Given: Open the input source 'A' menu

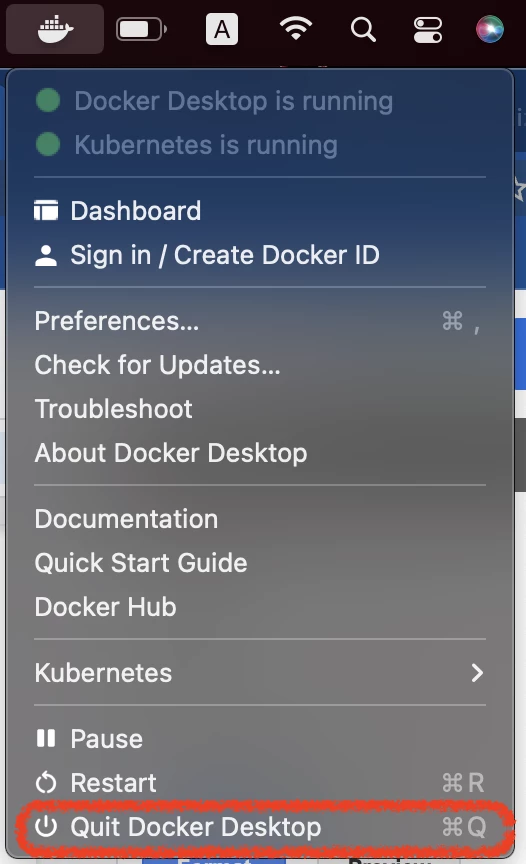Looking at the screenshot, I should pos(221,29).
